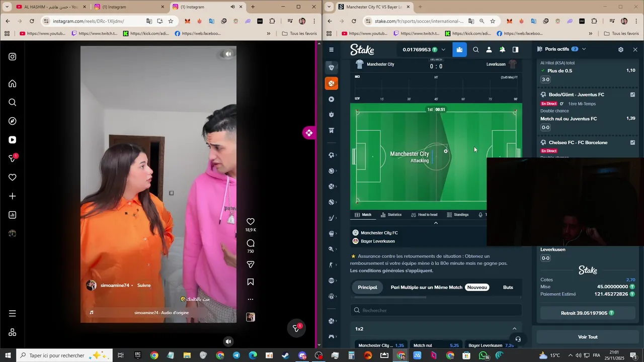Open reel audio thumbnail

(251, 317)
